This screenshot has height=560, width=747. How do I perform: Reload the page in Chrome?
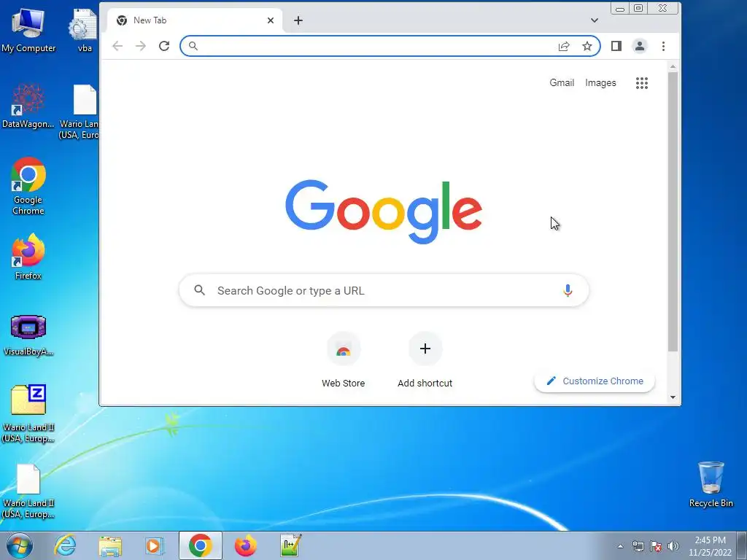pyautogui.click(x=164, y=46)
